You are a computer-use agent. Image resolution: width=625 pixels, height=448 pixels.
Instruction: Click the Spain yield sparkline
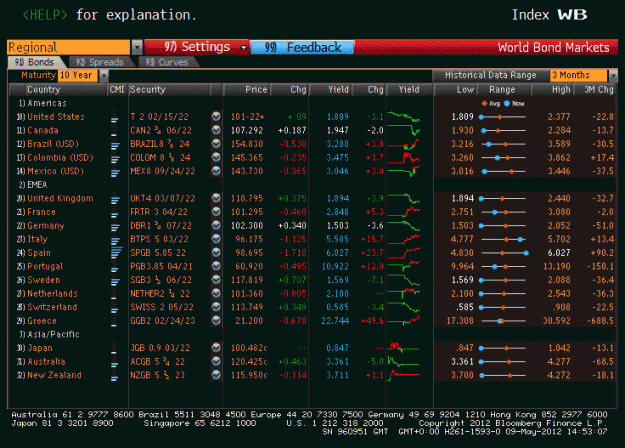click(x=403, y=253)
